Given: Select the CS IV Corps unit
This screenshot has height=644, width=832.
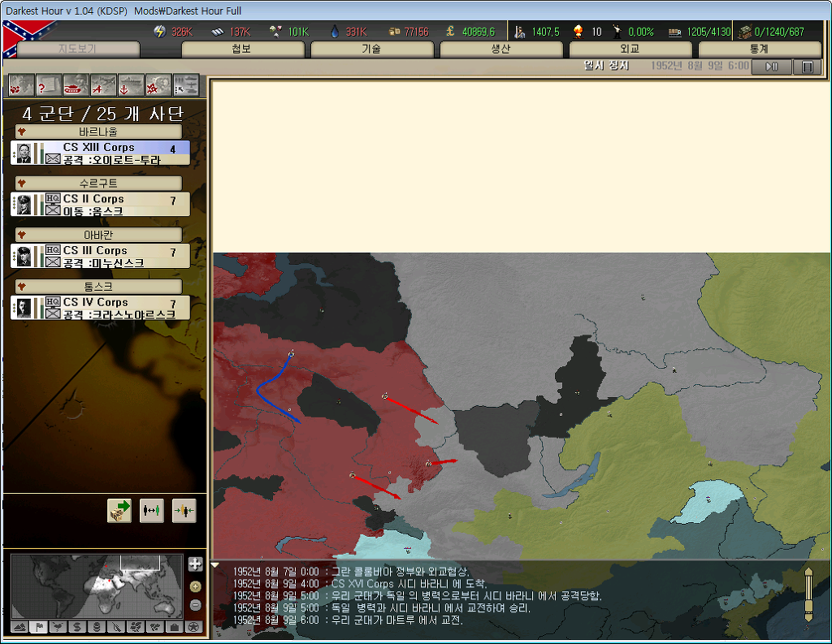Looking at the screenshot, I should pyautogui.click(x=100, y=308).
